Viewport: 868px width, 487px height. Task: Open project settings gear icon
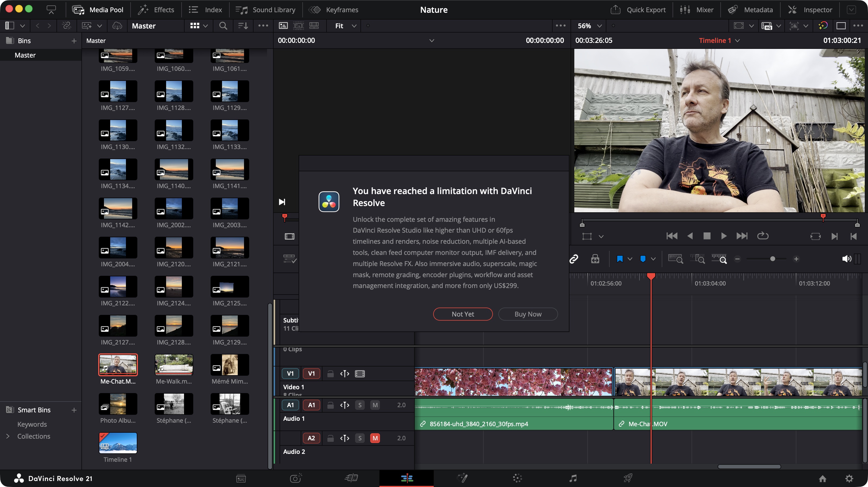pos(849,479)
